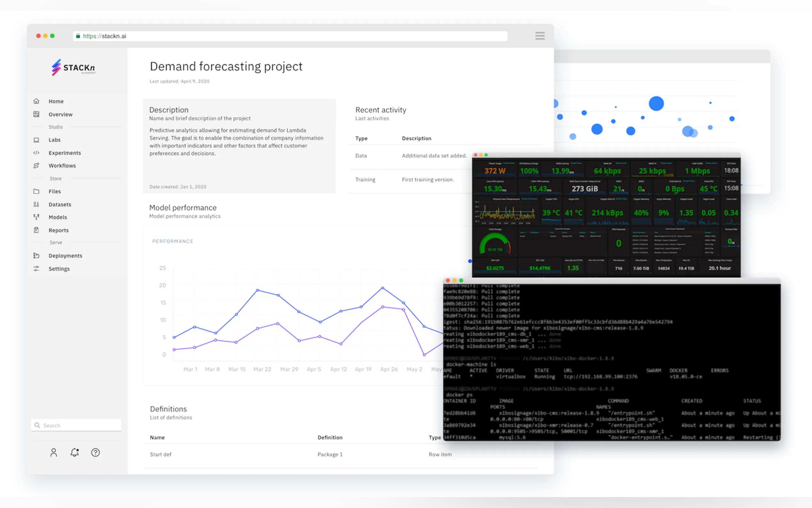Click the purple line low point near May 2
This screenshot has height=508, width=812.
coord(424,355)
